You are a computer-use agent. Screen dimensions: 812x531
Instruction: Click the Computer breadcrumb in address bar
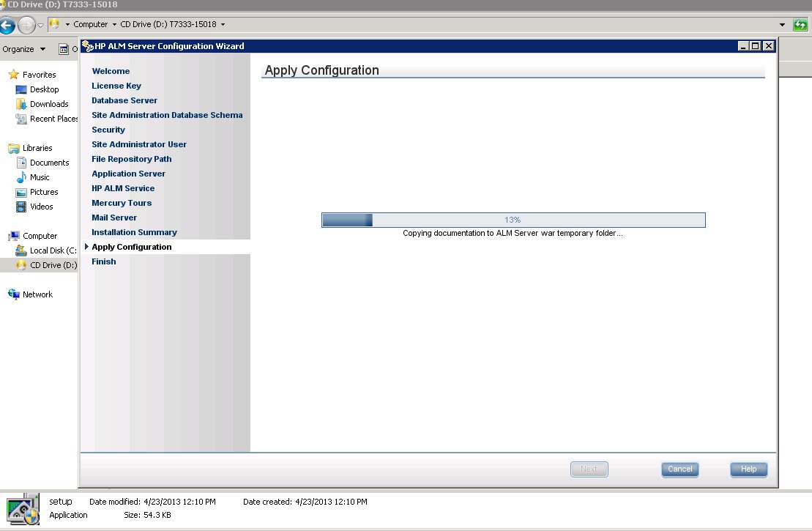[91, 24]
